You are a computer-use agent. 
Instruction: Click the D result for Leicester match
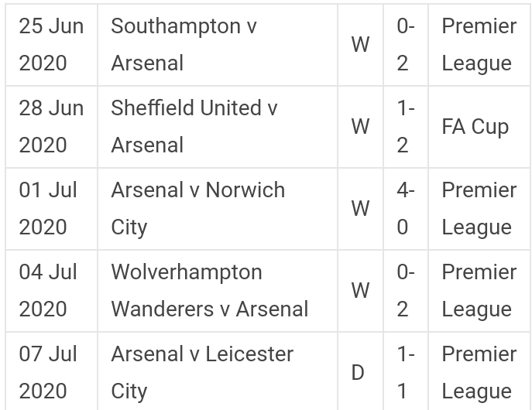pyautogui.click(x=358, y=373)
